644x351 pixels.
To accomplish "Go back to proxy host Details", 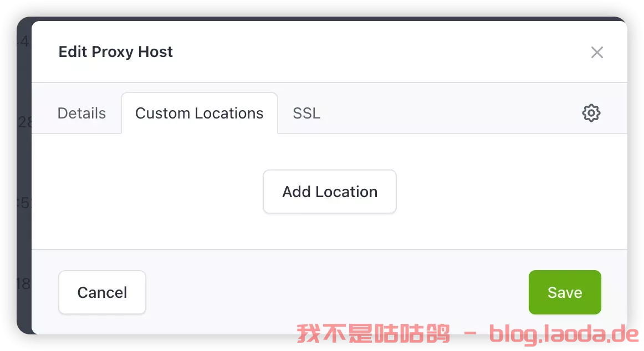I will click(x=81, y=113).
